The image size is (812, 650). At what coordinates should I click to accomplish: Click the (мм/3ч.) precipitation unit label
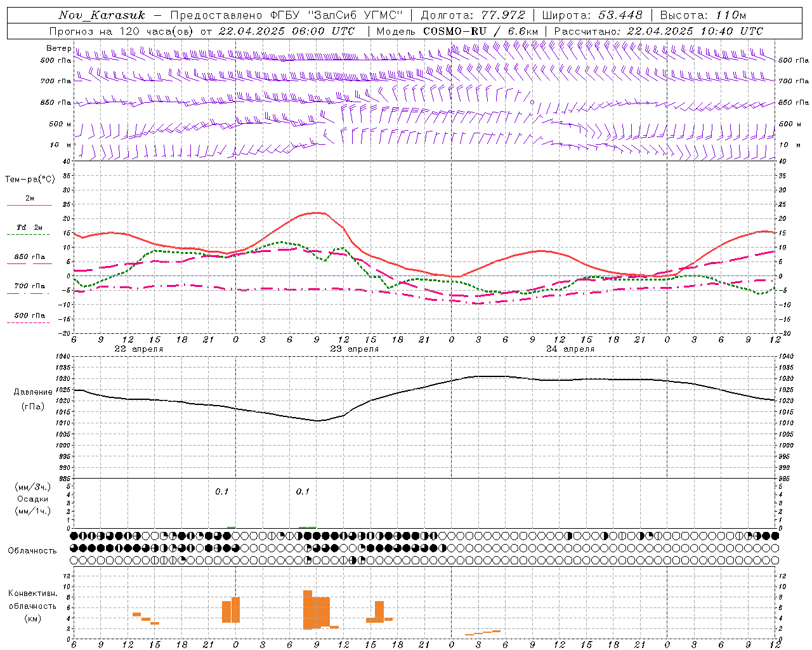pyautogui.click(x=32, y=487)
